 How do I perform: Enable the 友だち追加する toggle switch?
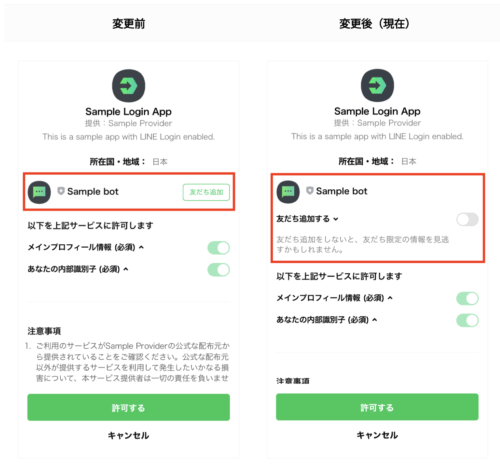[x=467, y=219]
